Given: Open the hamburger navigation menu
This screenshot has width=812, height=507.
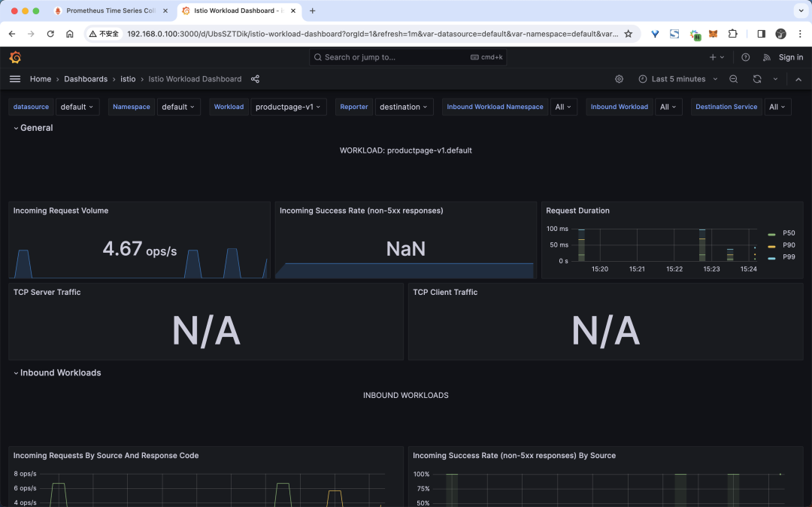Looking at the screenshot, I should pos(15,79).
